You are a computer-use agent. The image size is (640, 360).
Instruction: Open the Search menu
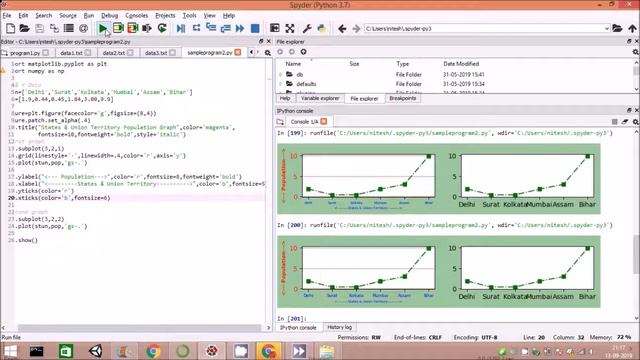coord(44,16)
